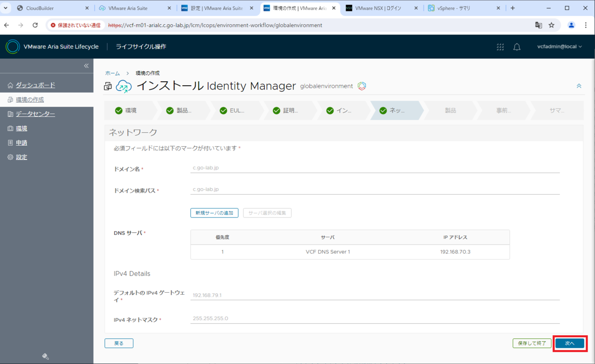Screen dimensions: 595x364
Task: Click the ドメイン名 input field
Action: click(x=375, y=168)
